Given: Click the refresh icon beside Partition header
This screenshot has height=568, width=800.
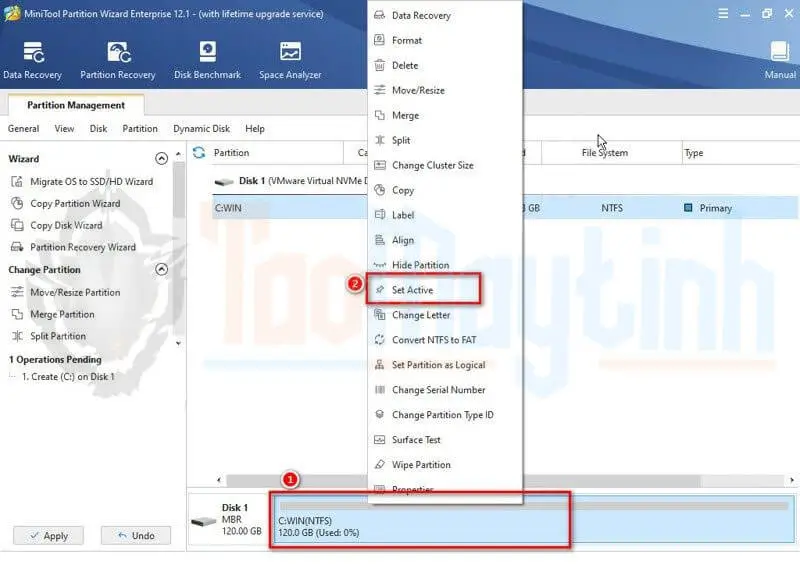Looking at the screenshot, I should (x=199, y=153).
